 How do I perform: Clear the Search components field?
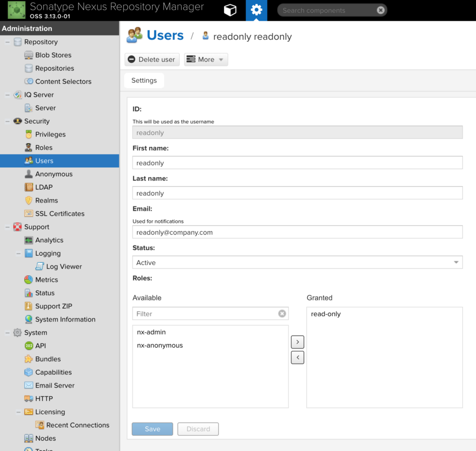[x=380, y=10]
